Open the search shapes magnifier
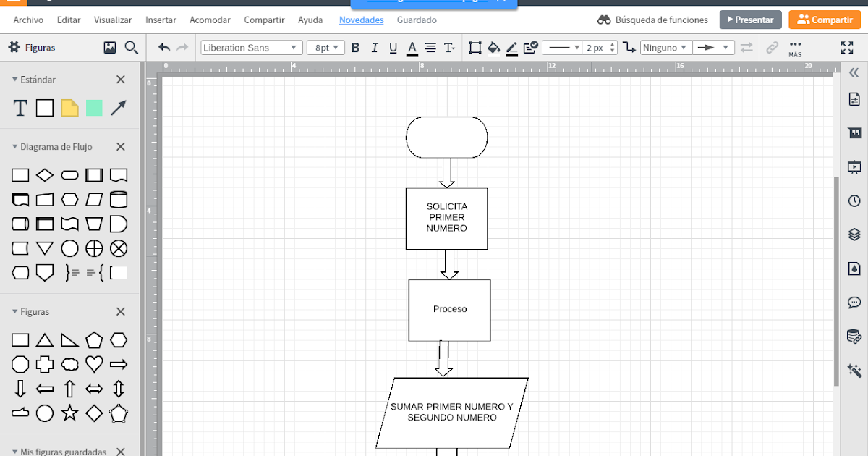This screenshot has height=456, width=868. (131, 47)
